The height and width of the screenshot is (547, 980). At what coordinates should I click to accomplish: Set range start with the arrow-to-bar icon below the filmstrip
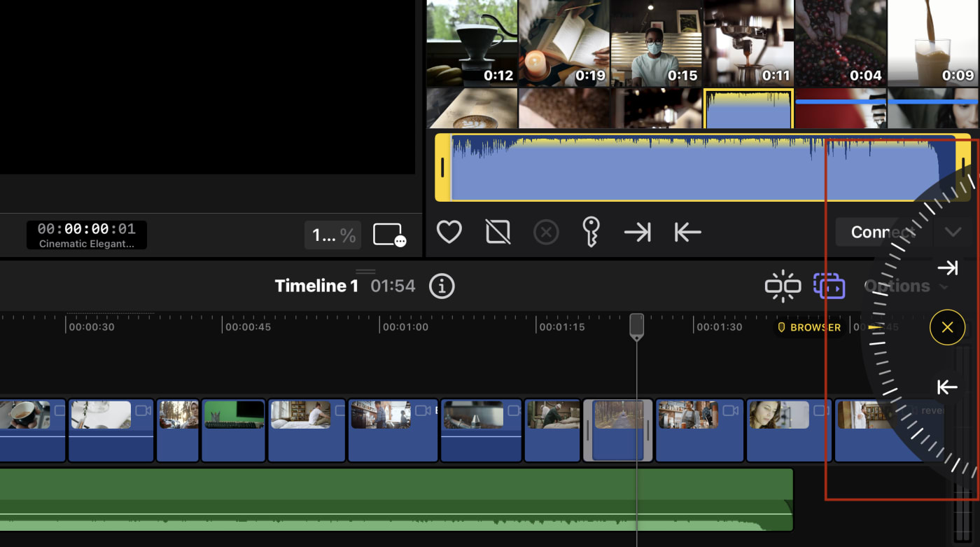click(638, 233)
